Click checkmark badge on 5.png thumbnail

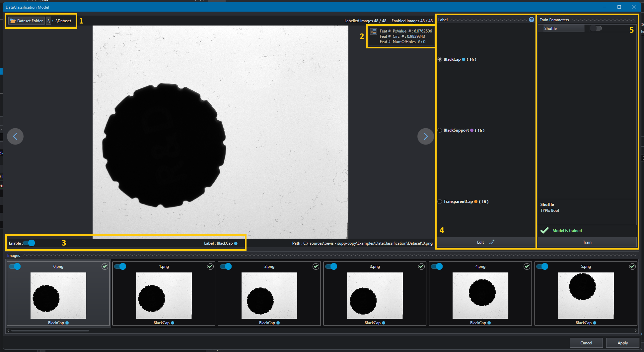(632, 266)
